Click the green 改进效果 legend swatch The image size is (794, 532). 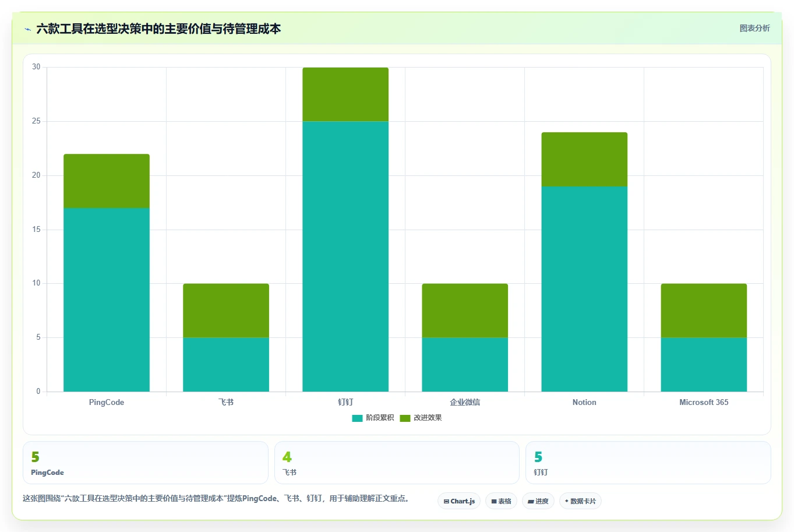[405, 418]
